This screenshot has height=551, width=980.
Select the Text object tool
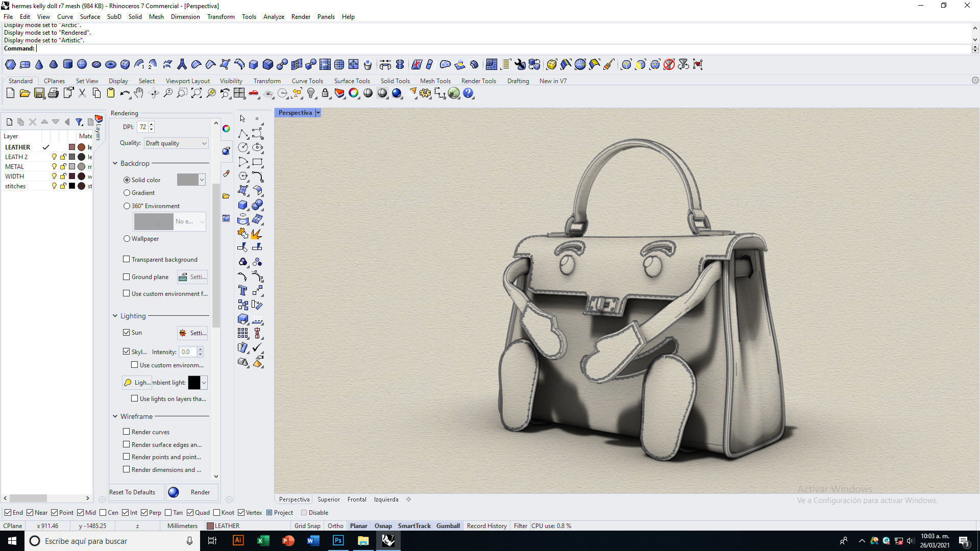(x=243, y=291)
